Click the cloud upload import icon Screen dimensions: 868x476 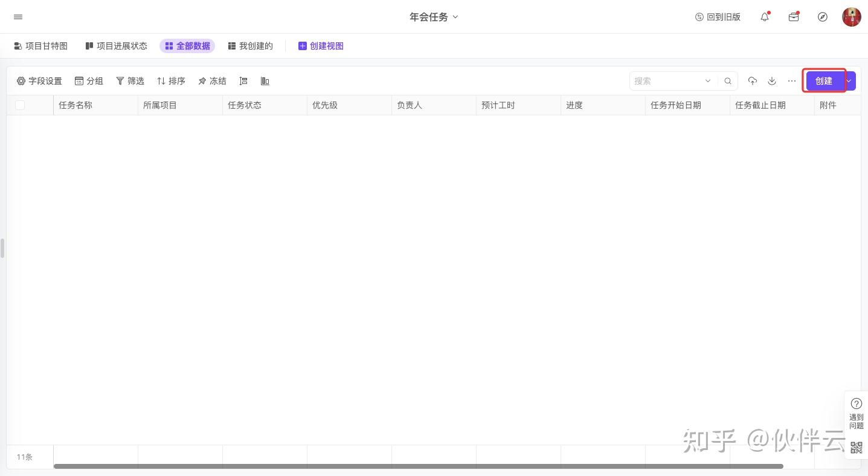753,81
